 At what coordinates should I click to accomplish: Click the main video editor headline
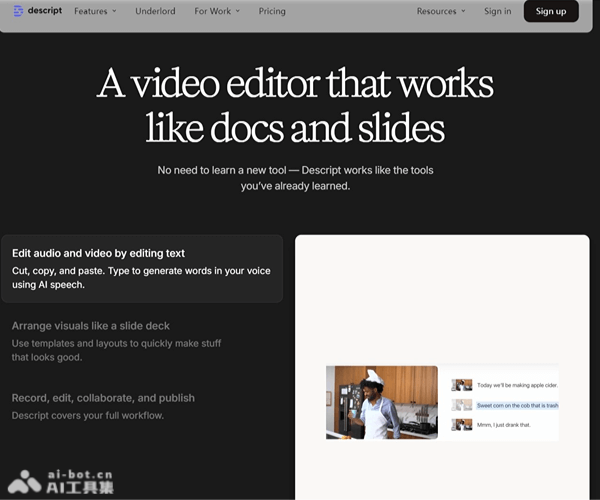295,106
